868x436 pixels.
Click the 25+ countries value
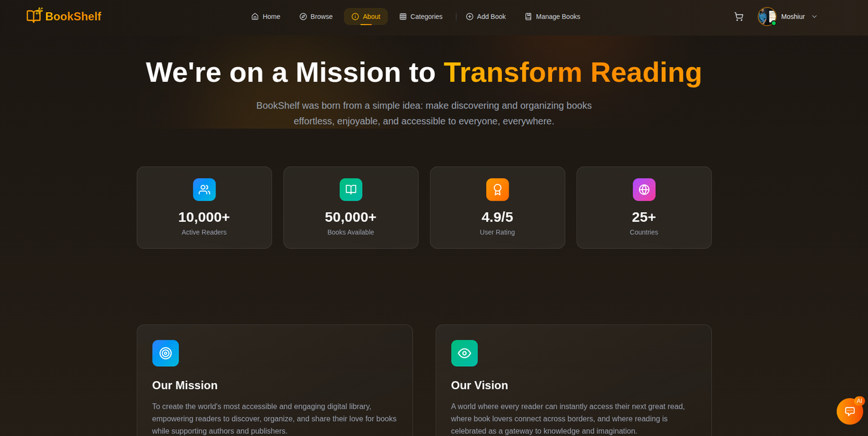pyautogui.click(x=644, y=217)
